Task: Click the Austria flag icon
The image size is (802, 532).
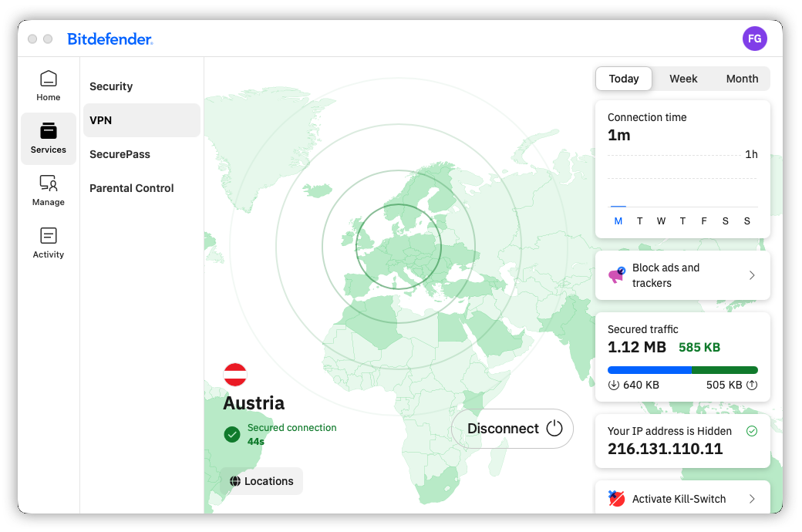Action: point(235,375)
